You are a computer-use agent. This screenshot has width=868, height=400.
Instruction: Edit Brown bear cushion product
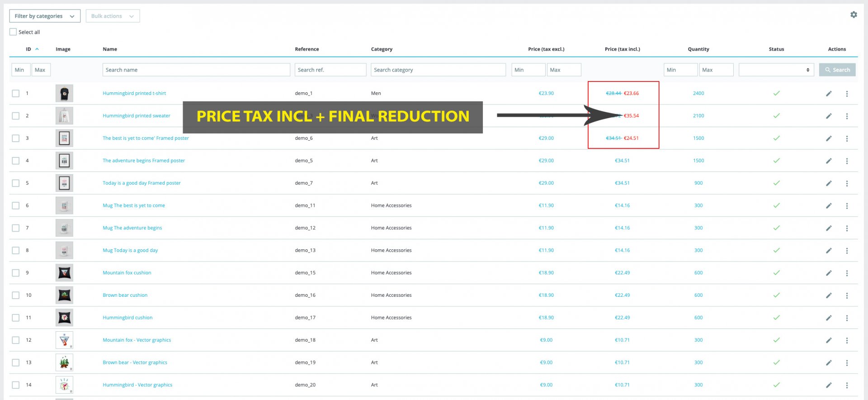pyautogui.click(x=829, y=295)
